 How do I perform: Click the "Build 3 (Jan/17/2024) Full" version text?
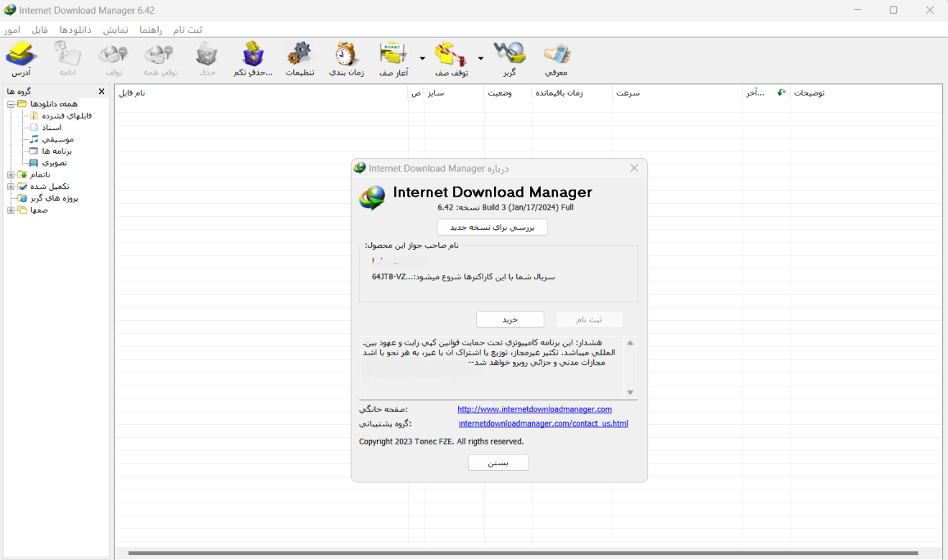(x=528, y=207)
